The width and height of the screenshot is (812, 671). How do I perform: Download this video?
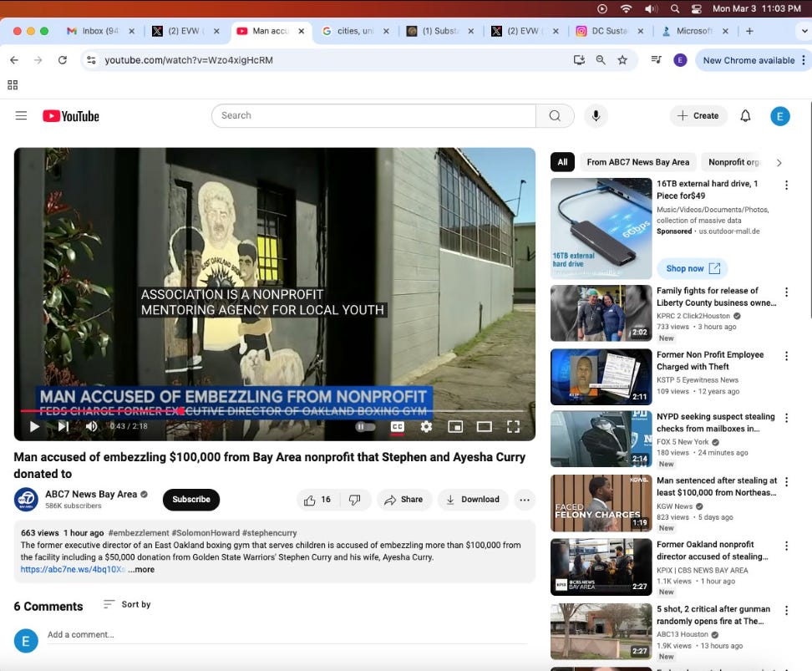tap(473, 500)
